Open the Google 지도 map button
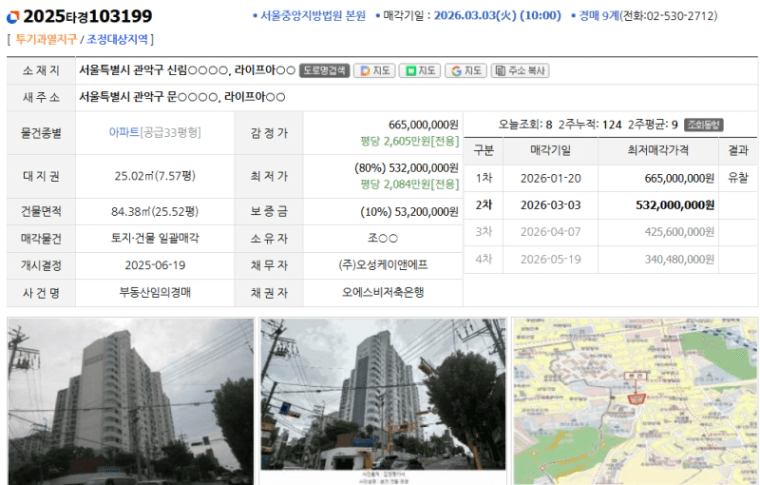The width and height of the screenshot is (760, 485). pyautogui.click(x=466, y=71)
